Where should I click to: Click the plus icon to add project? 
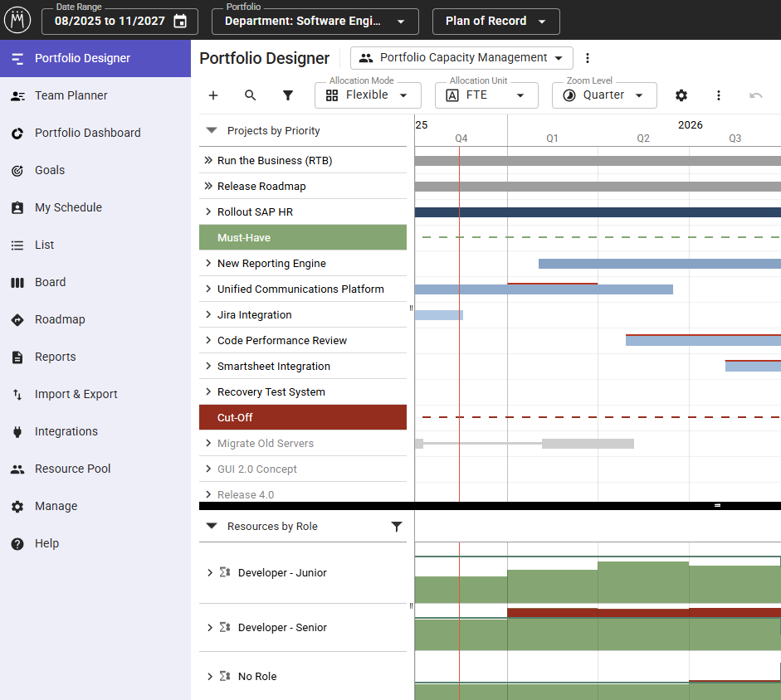213,95
